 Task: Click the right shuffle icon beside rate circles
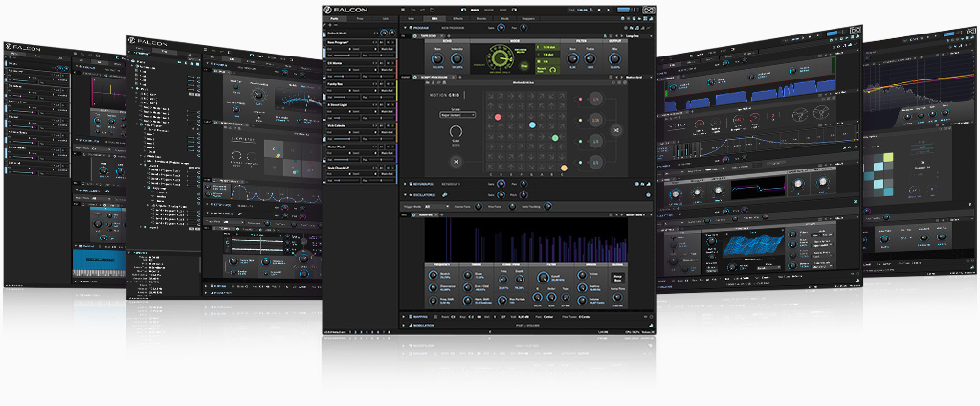pos(615,130)
